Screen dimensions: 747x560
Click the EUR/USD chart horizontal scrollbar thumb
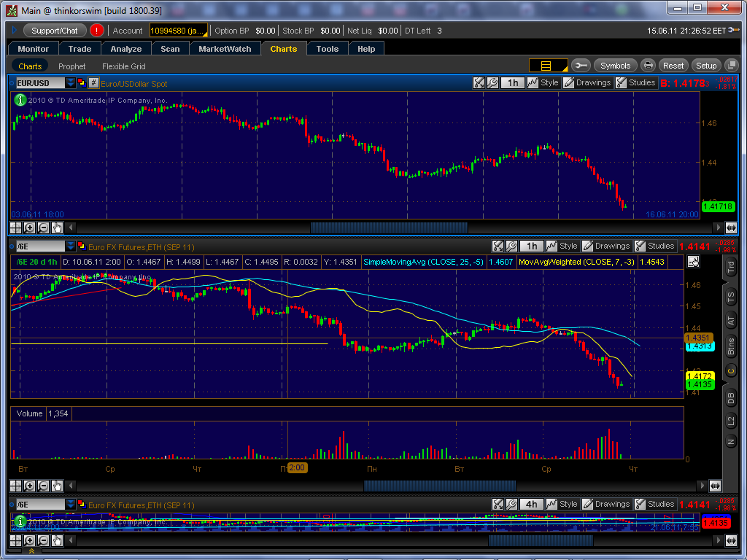(389, 227)
